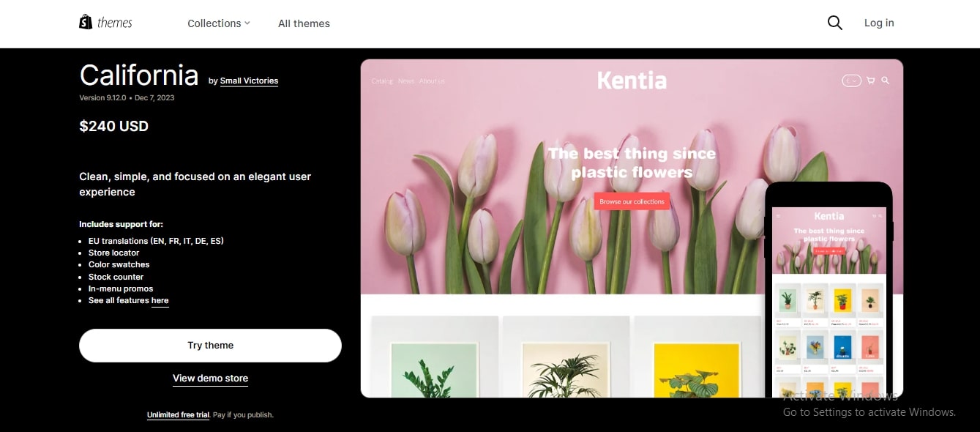Select the 'Store locator' feature item
This screenshot has height=432, width=980.
click(113, 253)
